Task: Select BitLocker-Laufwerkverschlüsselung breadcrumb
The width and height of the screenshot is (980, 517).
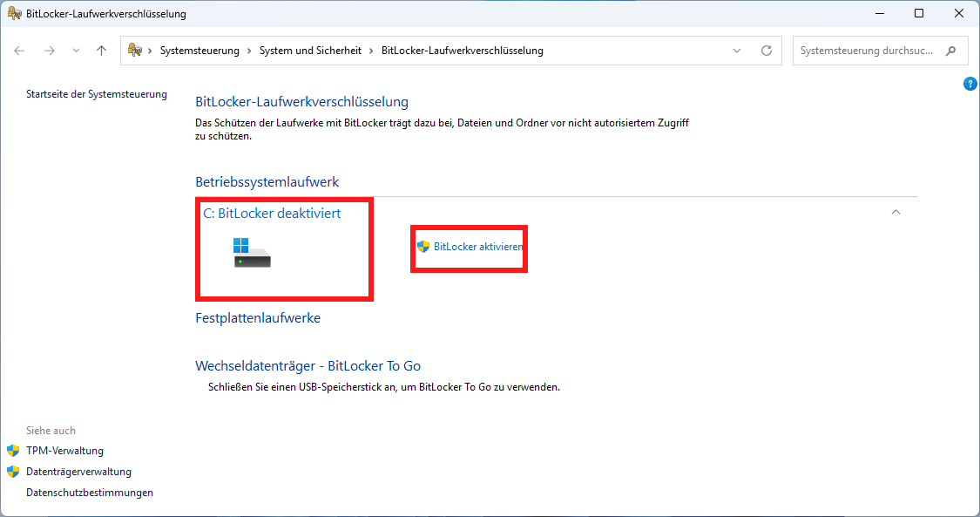Action: click(462, 51)
